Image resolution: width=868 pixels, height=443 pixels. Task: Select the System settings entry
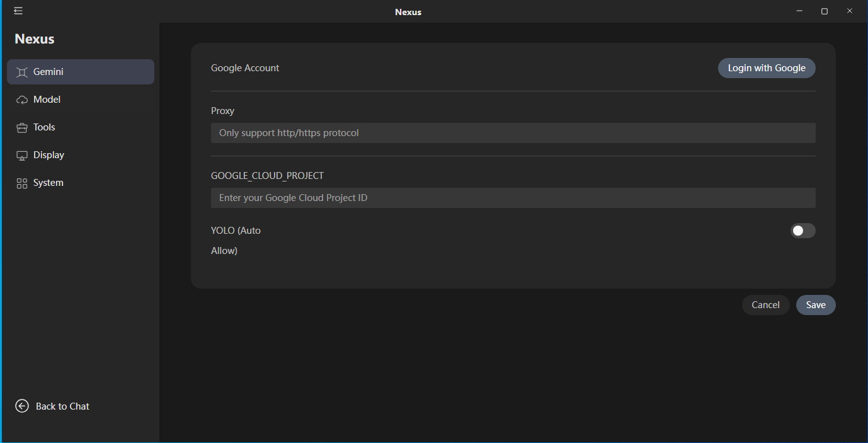[81, 183]
